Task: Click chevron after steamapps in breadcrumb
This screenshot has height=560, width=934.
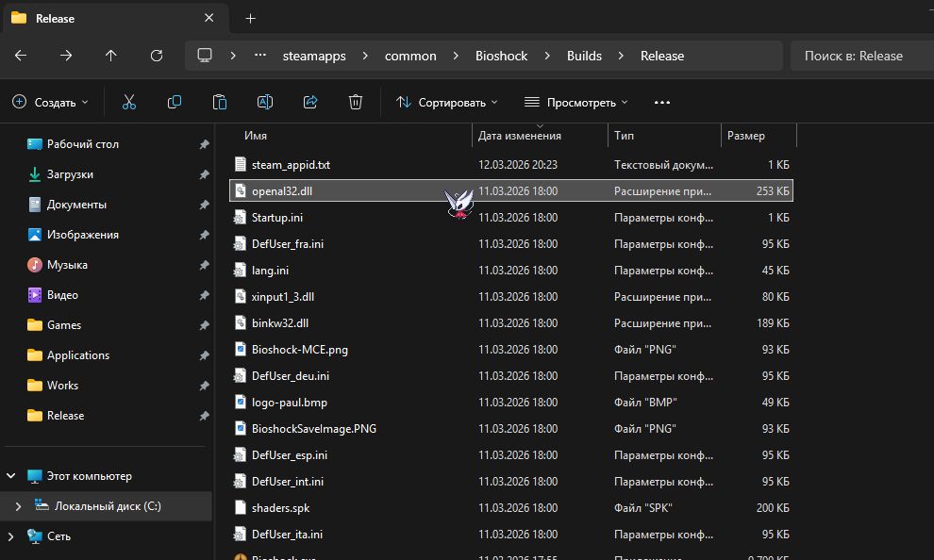Action: pos(365,56)
